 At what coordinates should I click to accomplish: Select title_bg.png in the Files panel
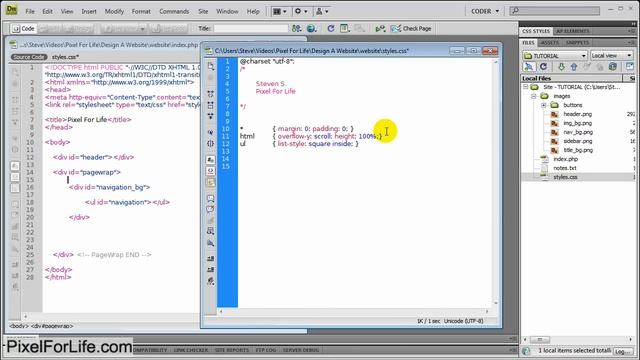578,150
